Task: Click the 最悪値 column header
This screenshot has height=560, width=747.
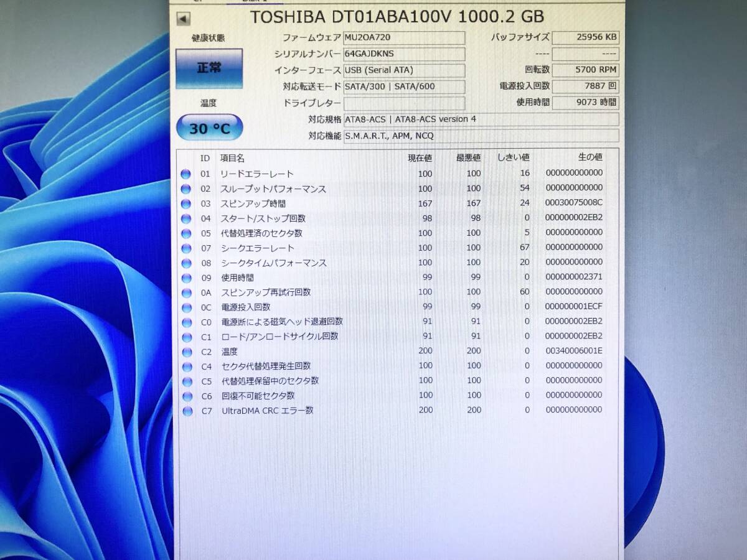Action: 468,158
